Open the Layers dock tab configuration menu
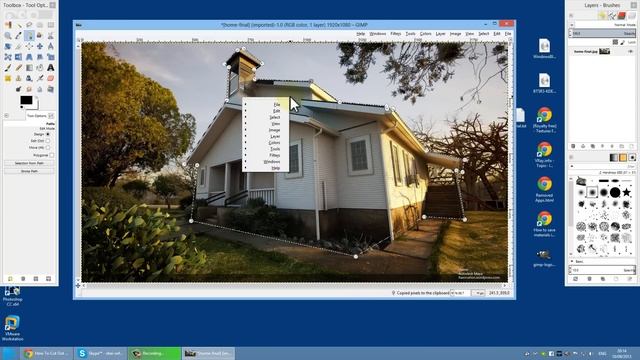 (571, 15)
